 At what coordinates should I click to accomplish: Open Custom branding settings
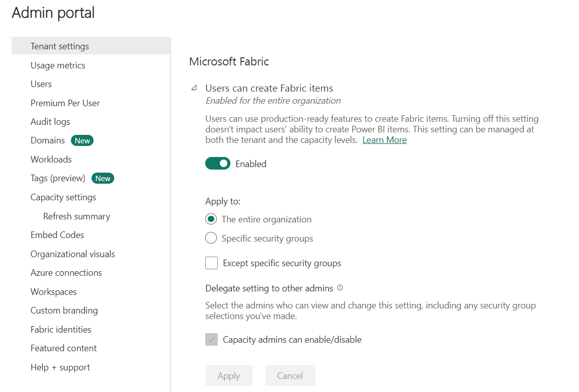tap(64, 310)
